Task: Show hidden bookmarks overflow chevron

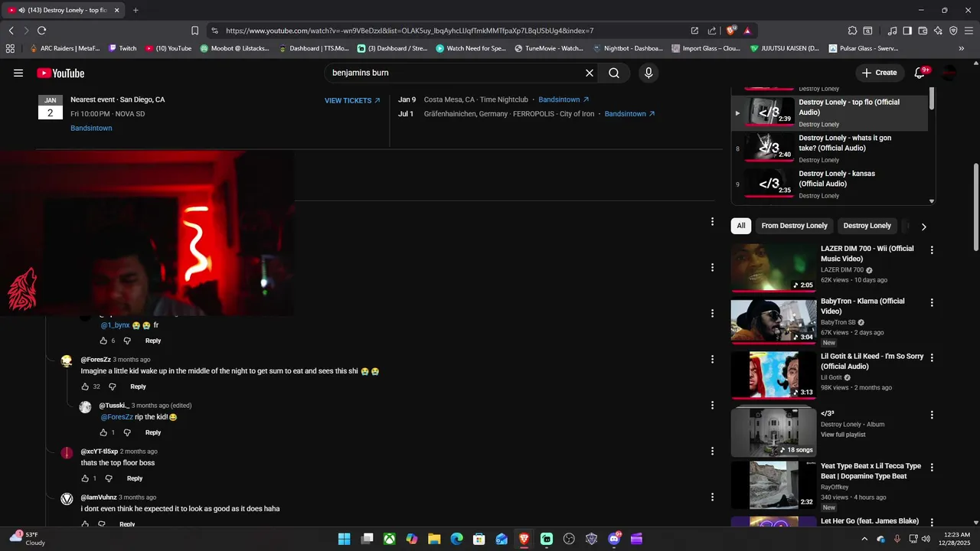Action: [x=962, y=48]
